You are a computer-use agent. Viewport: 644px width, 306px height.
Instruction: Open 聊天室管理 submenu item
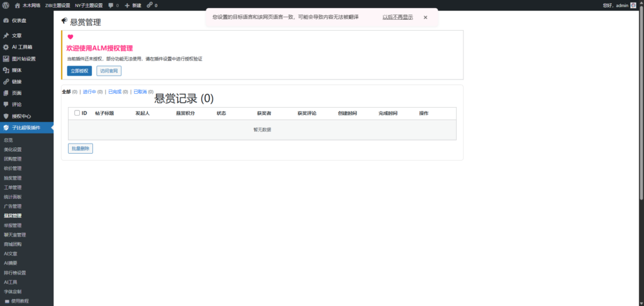click(x=15, y=235)
